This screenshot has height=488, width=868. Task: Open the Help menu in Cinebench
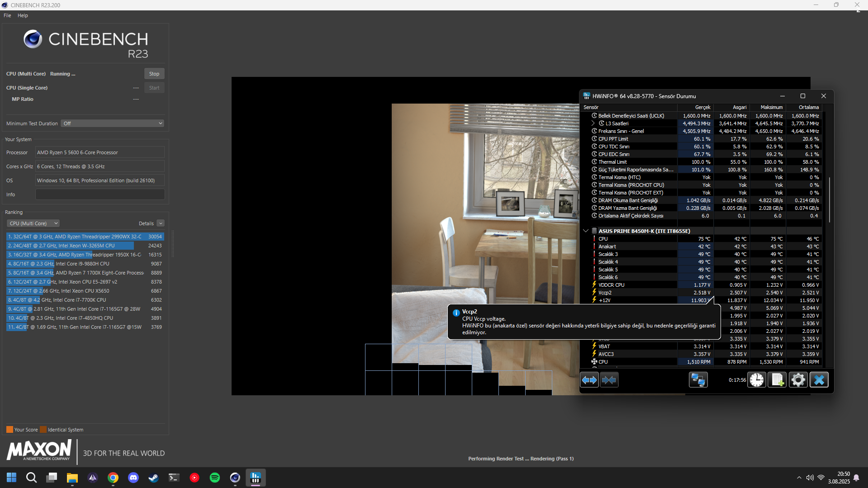(x=23, y=15)
